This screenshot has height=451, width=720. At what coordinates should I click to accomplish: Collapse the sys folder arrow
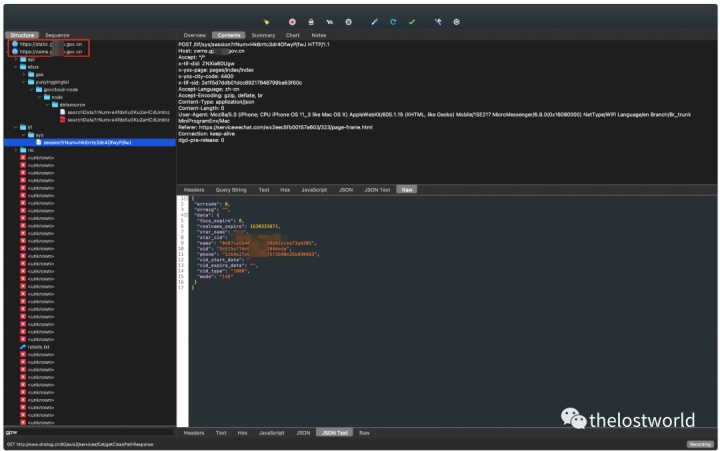pos(23,135)
